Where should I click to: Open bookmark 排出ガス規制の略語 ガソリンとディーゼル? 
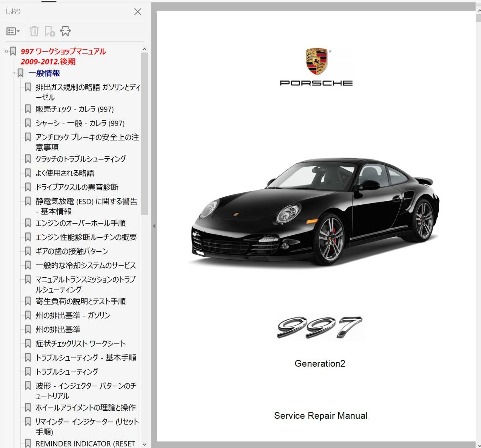pyautogui.click(x=88, y=92)
